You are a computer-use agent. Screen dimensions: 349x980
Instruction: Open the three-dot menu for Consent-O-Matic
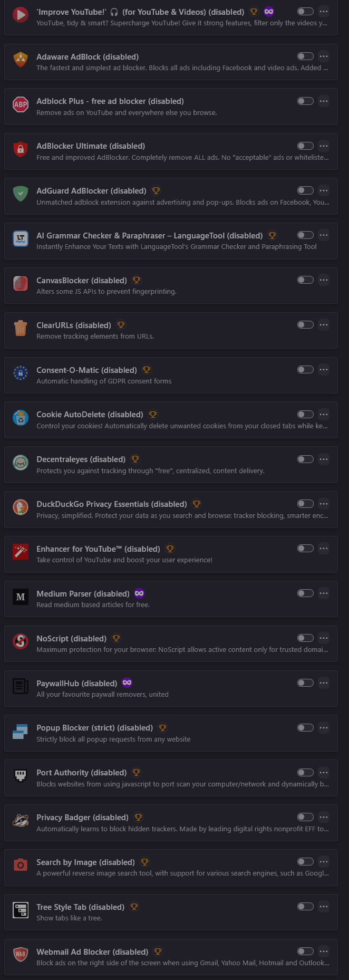324,370
